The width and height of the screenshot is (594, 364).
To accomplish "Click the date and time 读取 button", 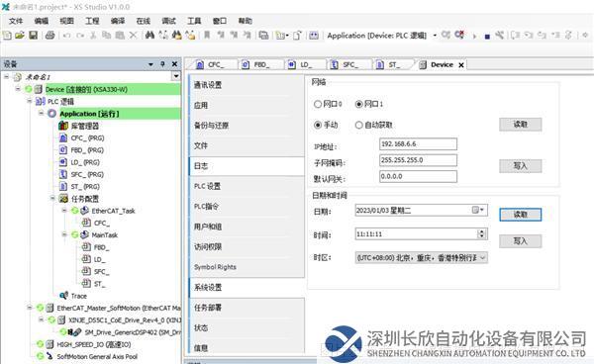I will (520, 215).
